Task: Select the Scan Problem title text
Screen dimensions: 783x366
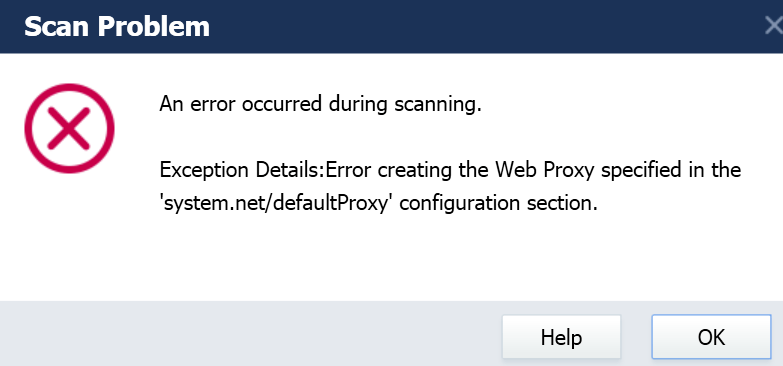Action: point(117,26)
